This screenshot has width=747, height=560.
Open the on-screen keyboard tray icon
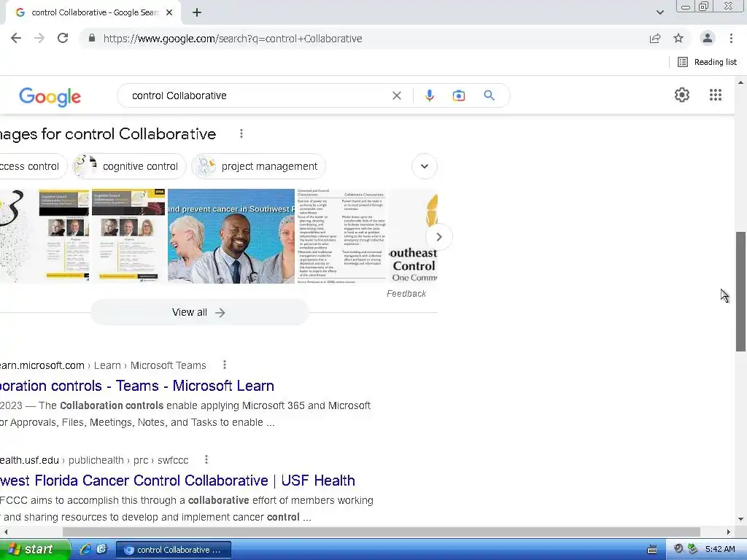651,550
